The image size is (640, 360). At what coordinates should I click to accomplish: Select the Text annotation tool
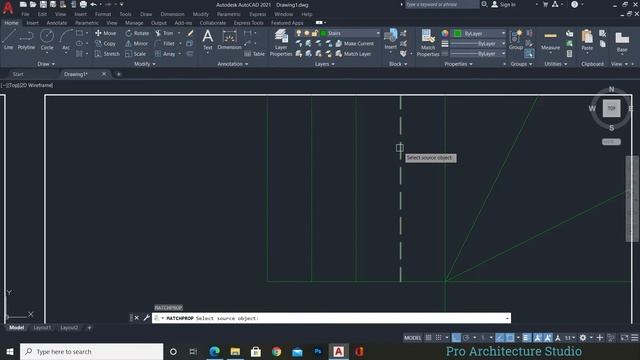tap(208, 40)
